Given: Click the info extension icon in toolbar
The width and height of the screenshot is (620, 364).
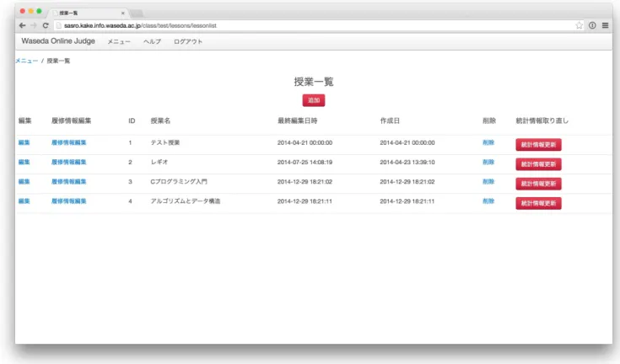Looking at the screenshot, I should [x=592, y=25].
